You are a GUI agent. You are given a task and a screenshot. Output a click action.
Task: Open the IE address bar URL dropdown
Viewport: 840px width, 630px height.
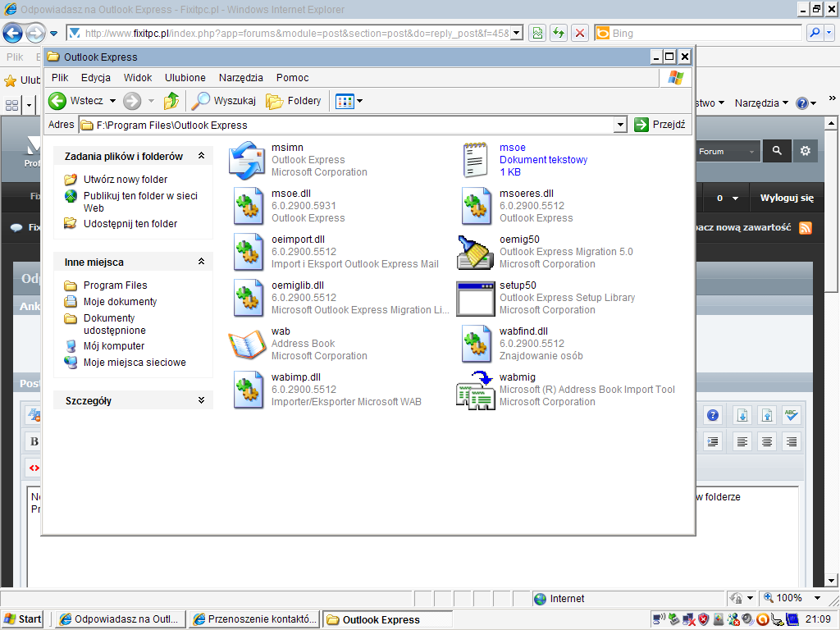click(517, 33)
